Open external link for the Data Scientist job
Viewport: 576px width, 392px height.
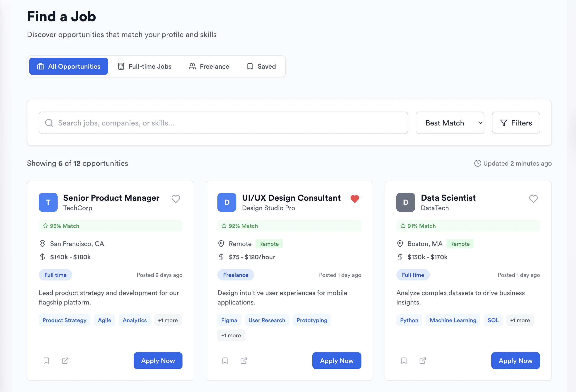click(x=423, y=361)
